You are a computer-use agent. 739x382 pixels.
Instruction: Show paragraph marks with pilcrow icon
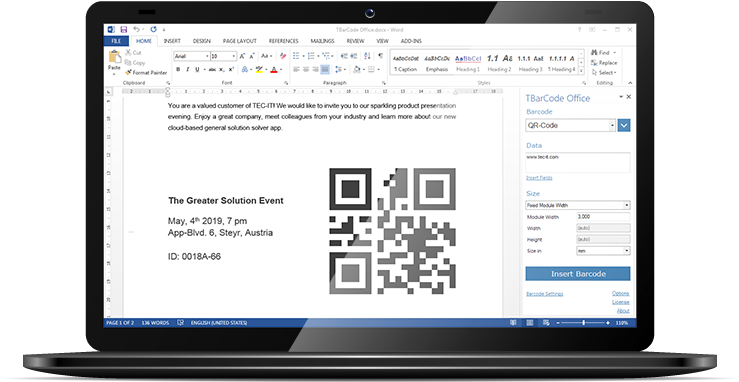point(380,56)
